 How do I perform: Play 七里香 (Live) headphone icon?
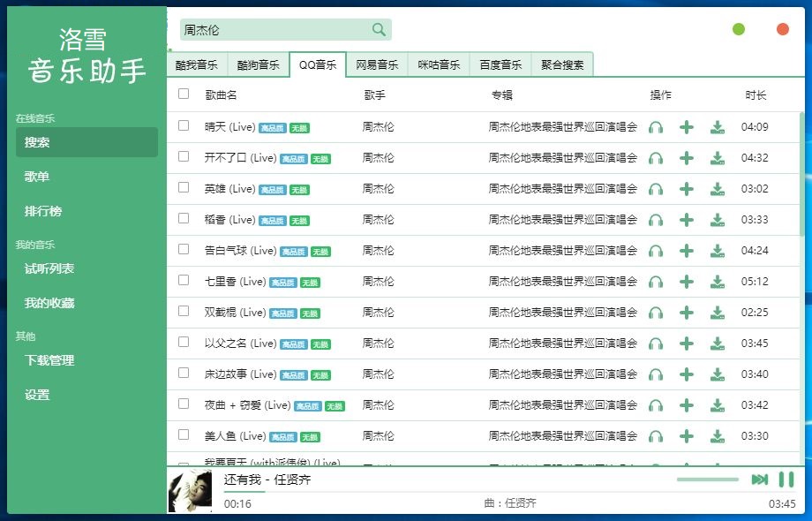pyautogui.click(x=656, y=282)
